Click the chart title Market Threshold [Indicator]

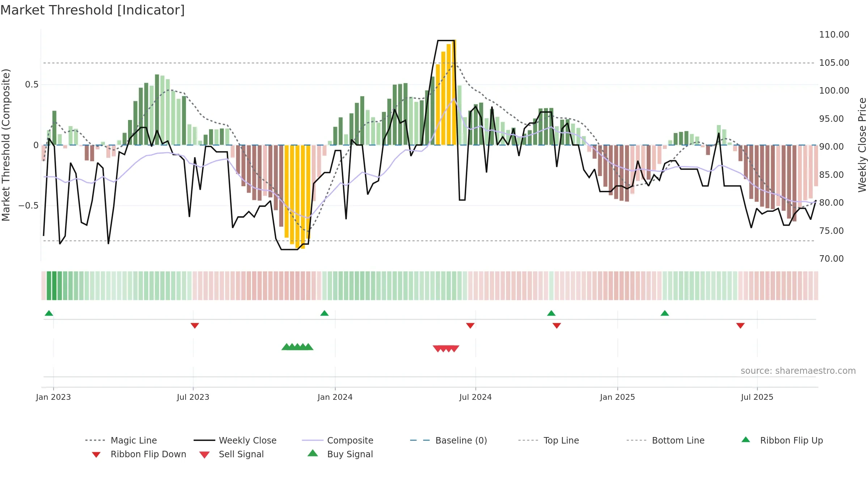tap(93, 10)
